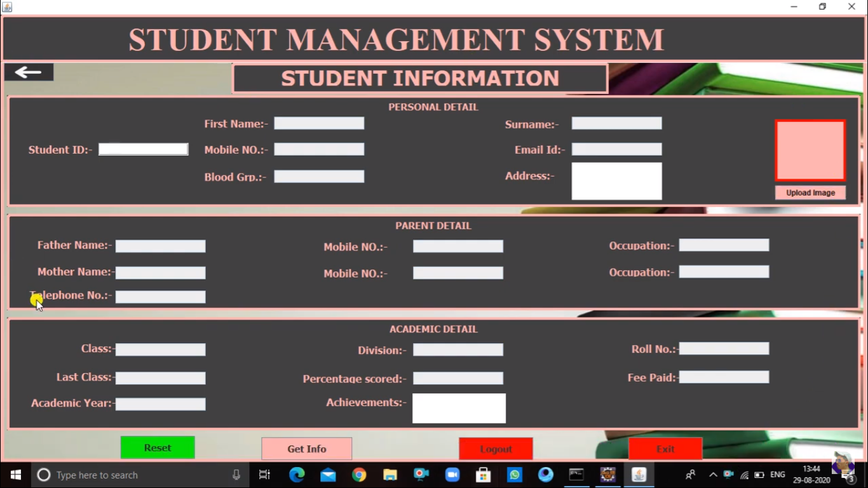Viewport: 868px width, 488px height.
Task: Open Microsoft Edge in the taskbar
Action: coord(297,475)
